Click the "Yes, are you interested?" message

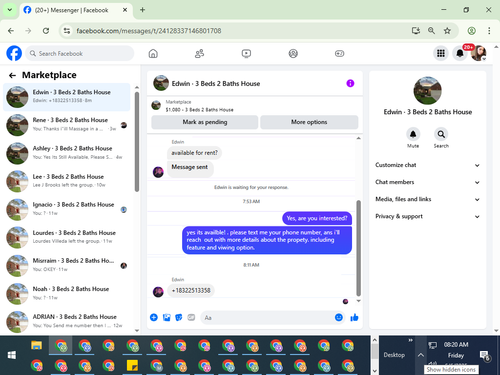[x=317, y=218]
